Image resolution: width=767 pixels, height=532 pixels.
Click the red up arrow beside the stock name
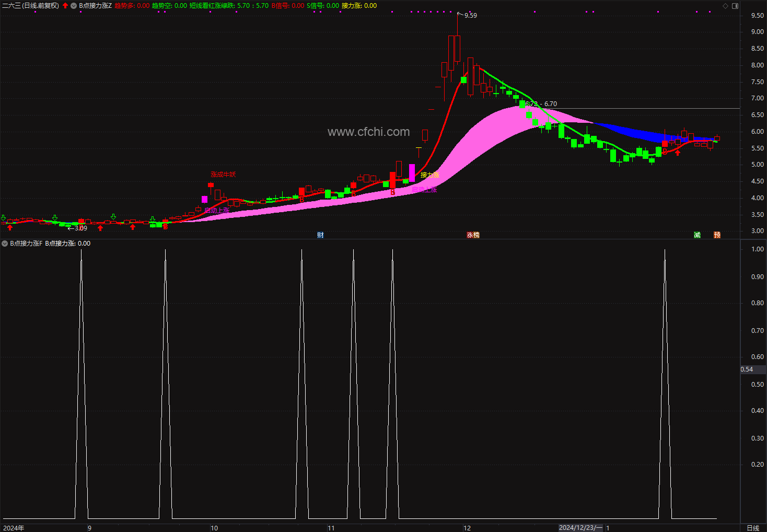[x=65, y=6]
